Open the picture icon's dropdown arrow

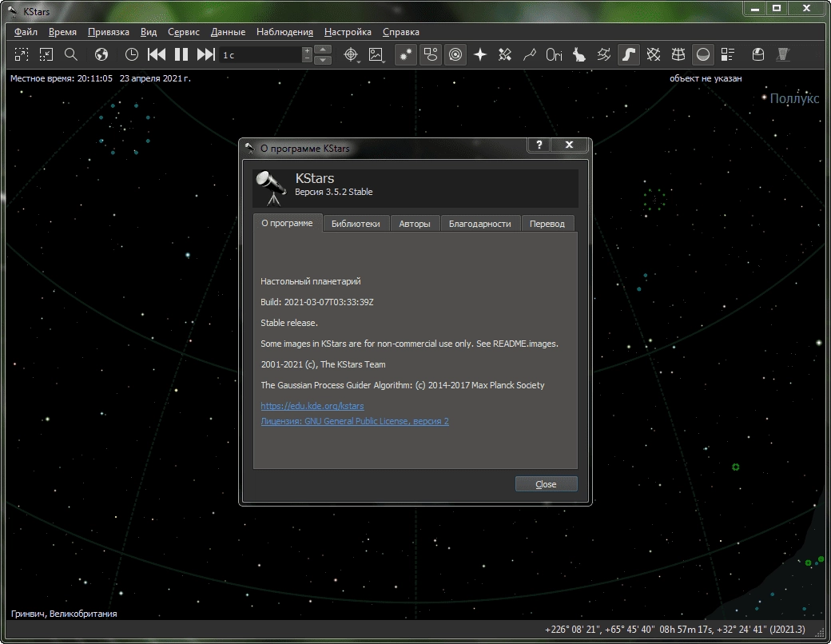tap(384, 62)
